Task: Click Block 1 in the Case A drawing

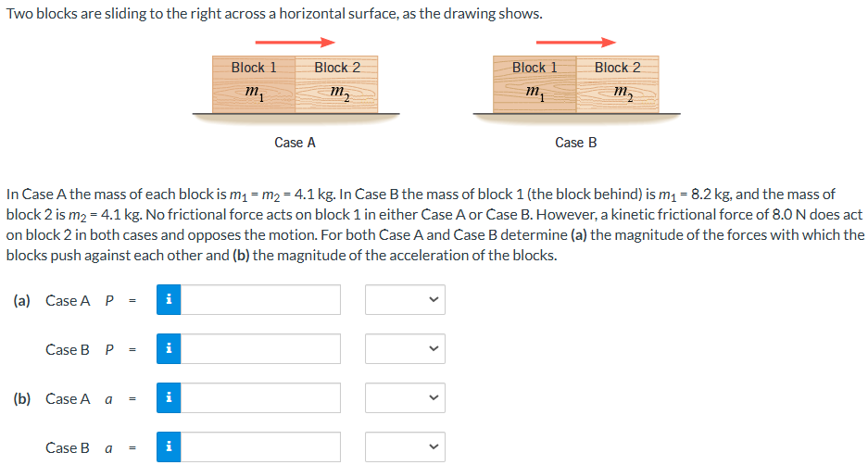Action: (x=254, y=83)
